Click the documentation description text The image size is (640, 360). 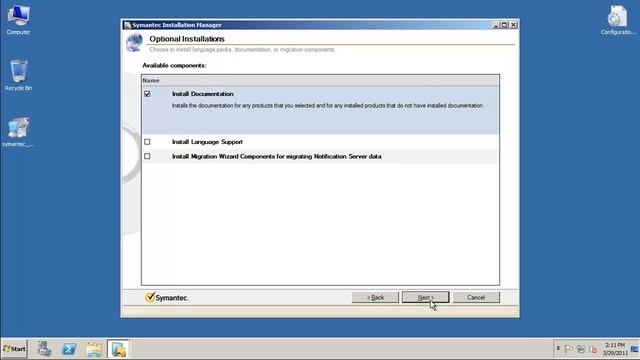click(x=328, y=106)
